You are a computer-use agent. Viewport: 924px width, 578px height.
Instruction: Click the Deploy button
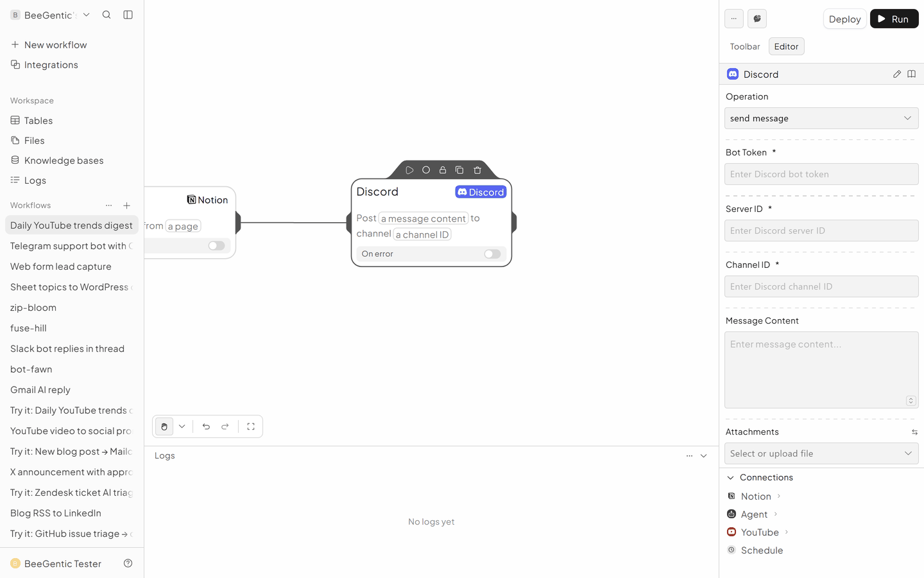pyautogui.click(x=844, y=19)
